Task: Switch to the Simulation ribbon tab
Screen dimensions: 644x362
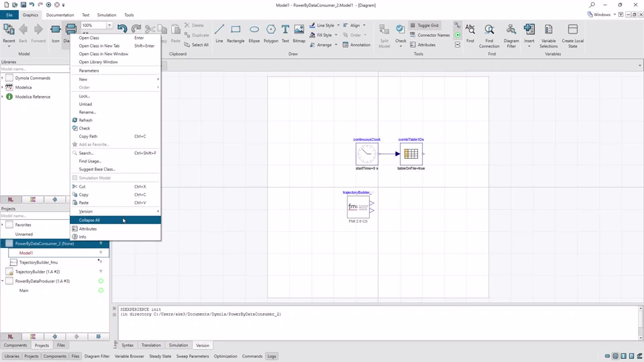Action: click(x=107, y=15)
